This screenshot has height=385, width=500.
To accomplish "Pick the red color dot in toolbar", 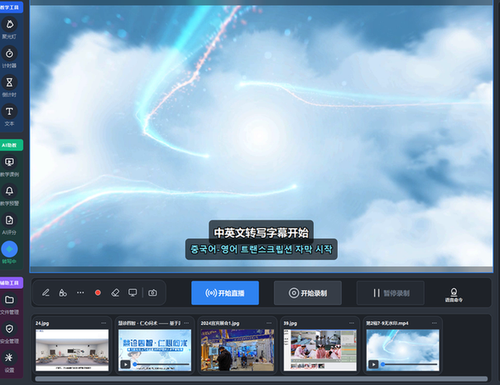I will point(98,293).
